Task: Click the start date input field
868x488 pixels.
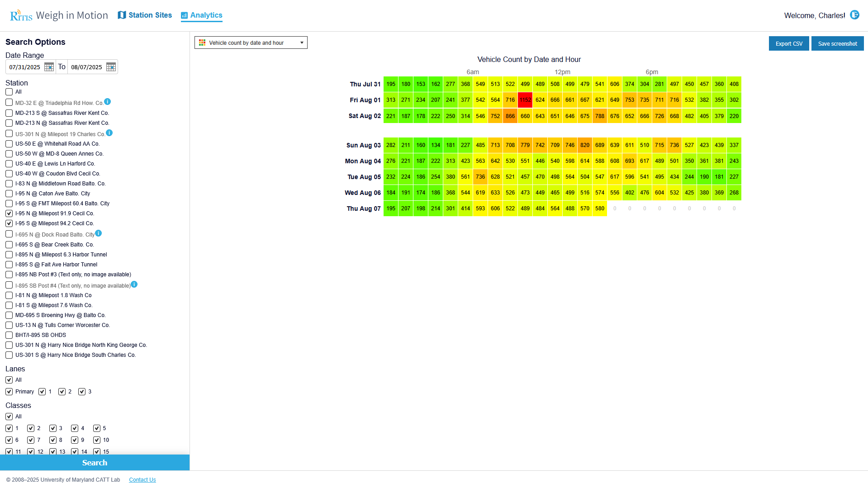Action: (25, 67)
